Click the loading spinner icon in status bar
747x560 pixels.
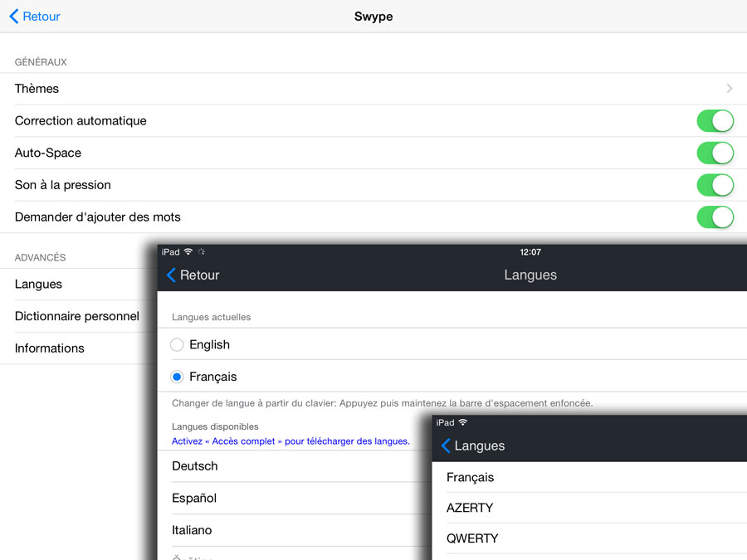pyautogui.click(x=202, y=251)
